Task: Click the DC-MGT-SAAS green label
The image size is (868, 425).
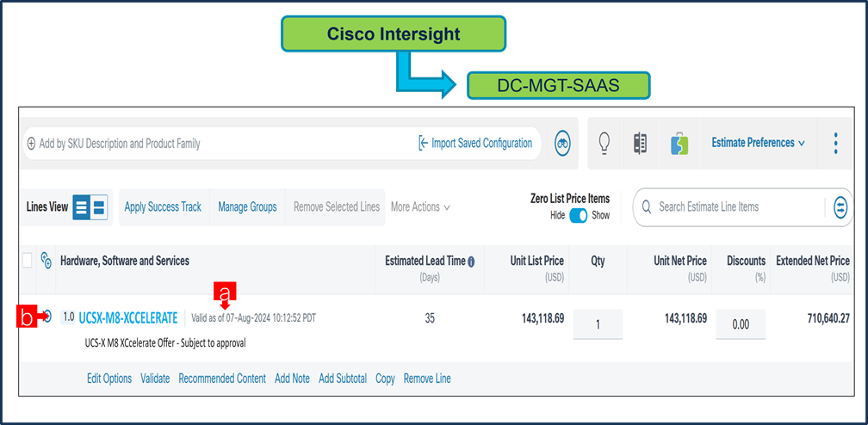Action: 558,85
